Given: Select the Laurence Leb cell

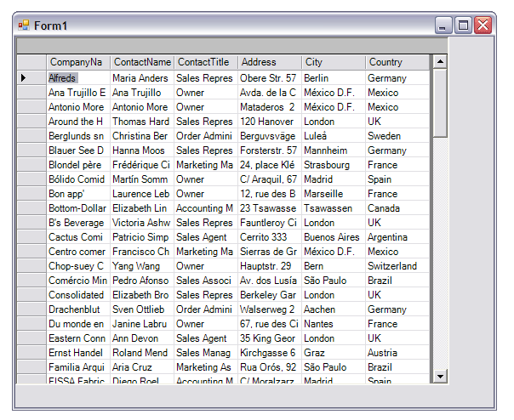Looking at the screenshot, I should (141, 194).
